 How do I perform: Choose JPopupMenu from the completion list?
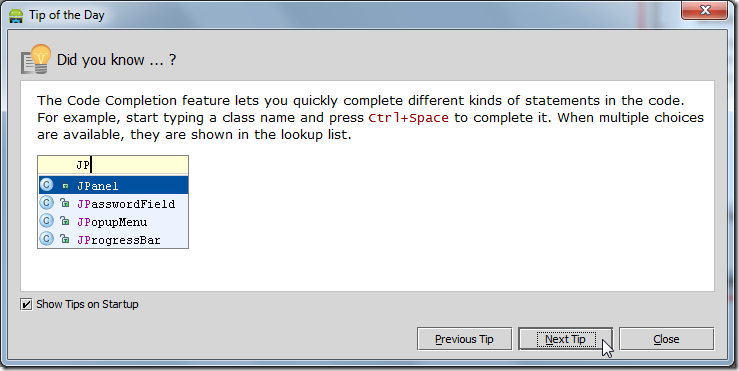pyautogui.click(x=113, y=221)
